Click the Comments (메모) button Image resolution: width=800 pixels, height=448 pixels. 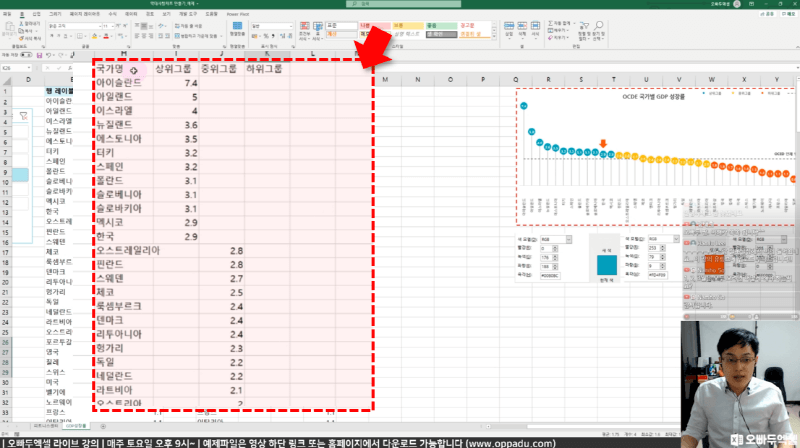tap(787, 15)
